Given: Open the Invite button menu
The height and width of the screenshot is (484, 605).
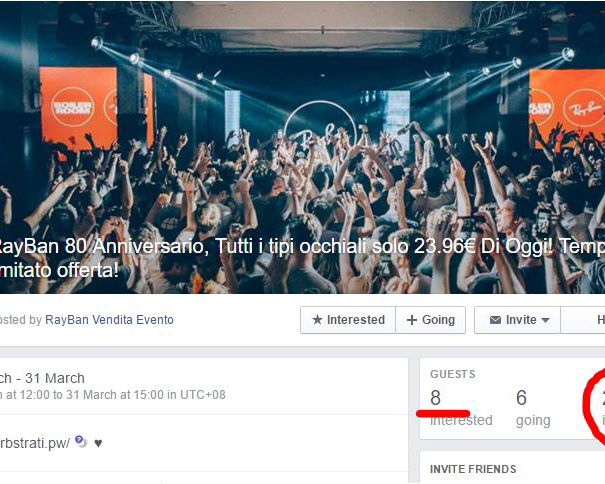Looking at the screenshot, I should click(x=517, y=320).
